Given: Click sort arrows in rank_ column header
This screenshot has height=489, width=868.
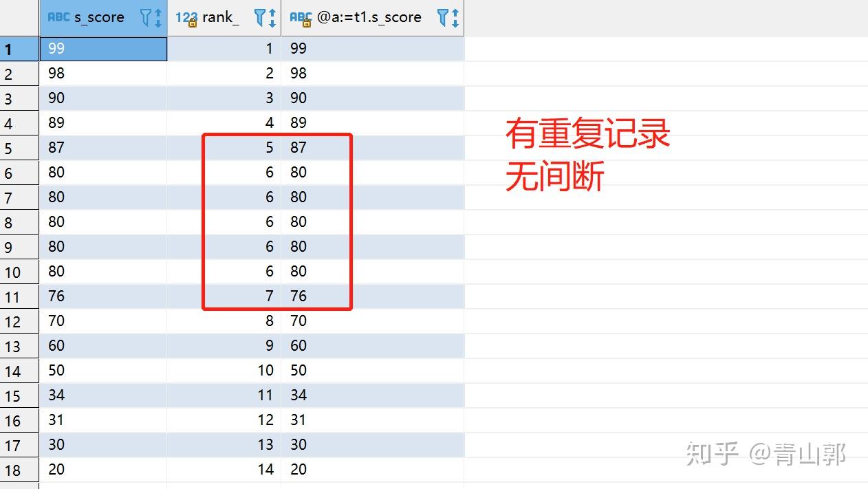Looking at the screenshot, I should click(272, 17).
